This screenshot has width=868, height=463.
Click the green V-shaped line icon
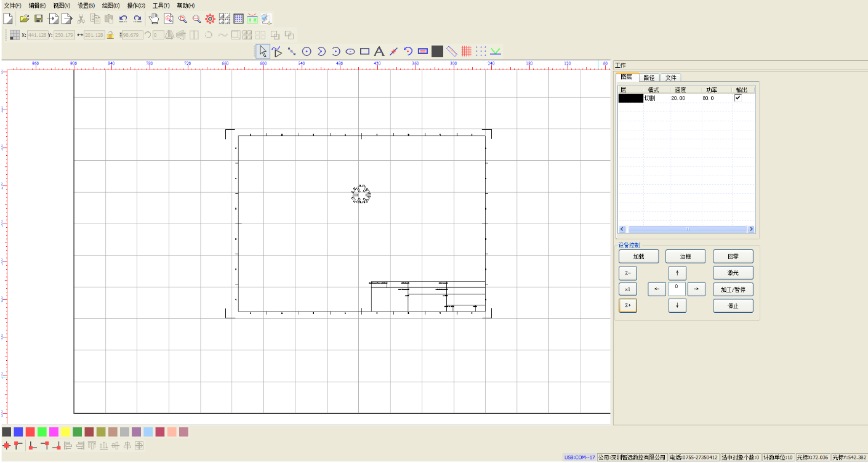496,51
